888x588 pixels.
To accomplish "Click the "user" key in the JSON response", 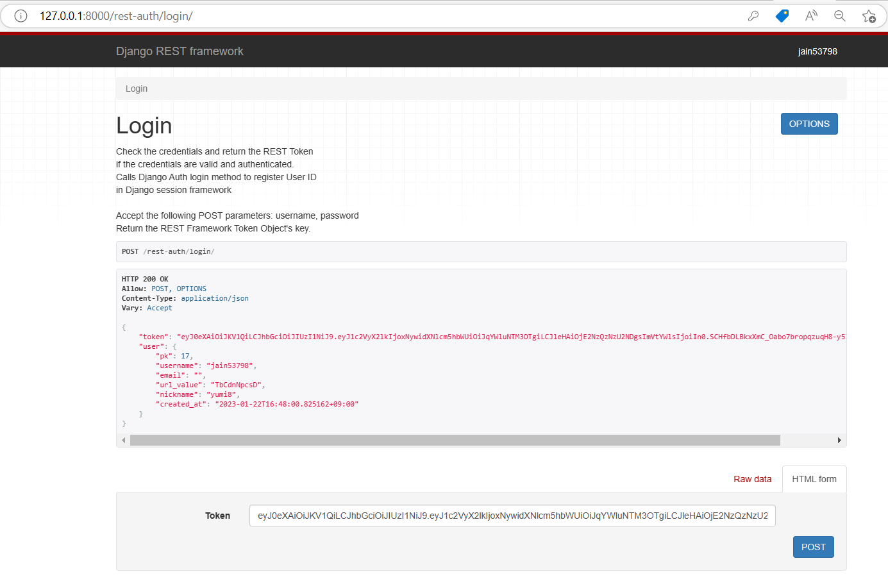I will click(151, 346).
